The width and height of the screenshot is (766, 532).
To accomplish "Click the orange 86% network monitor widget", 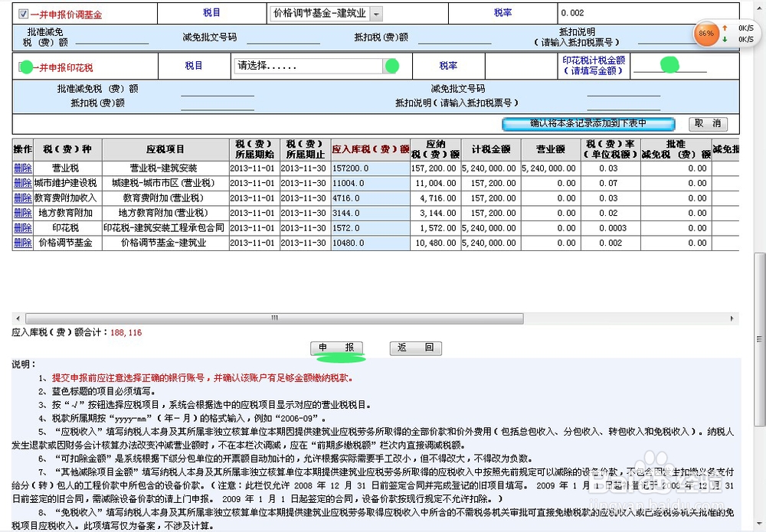I will pyautogui.click(x=706, y=34).
